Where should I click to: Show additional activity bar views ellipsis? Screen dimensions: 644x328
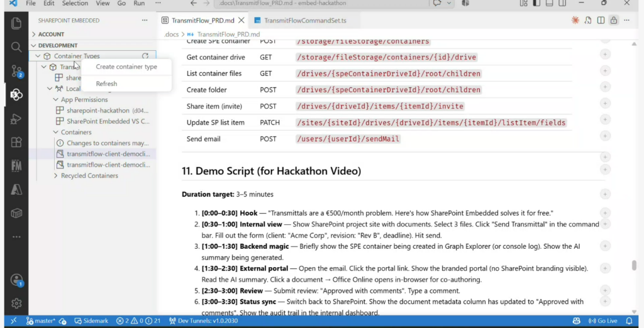[x=16, y=237]
